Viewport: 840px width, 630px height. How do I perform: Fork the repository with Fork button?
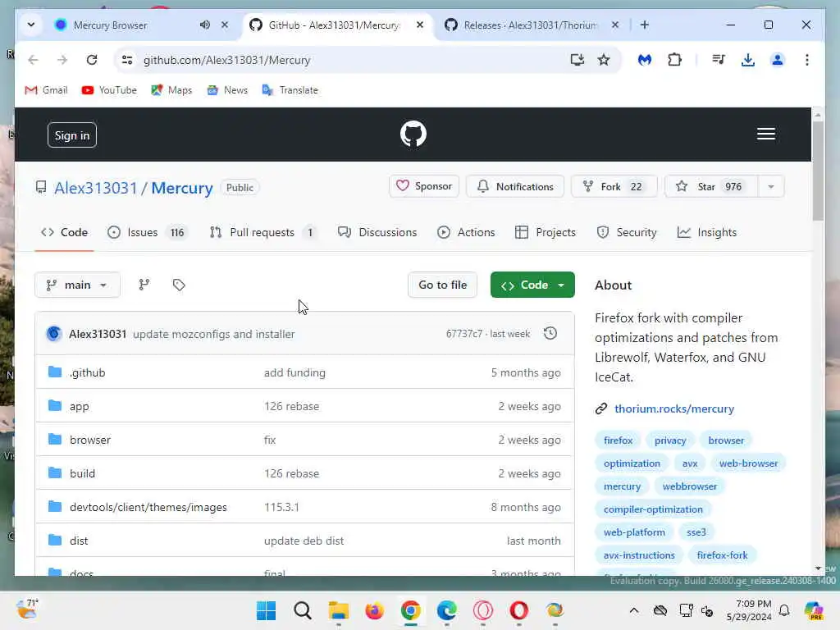[614, 186]
